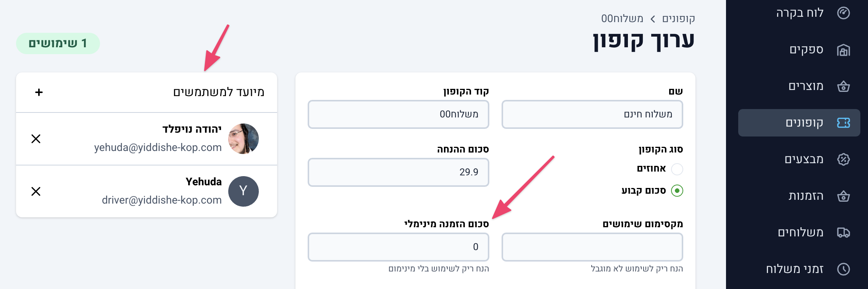Open the משלוחים menu item
The width and height of the screenshot is (868, 289).
pos(800,232)
